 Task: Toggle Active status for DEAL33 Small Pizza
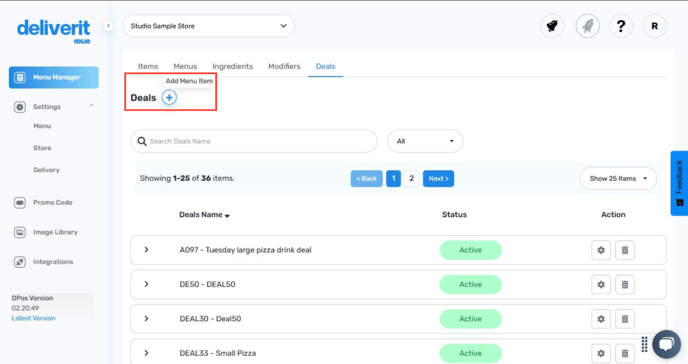pos(470,353)
